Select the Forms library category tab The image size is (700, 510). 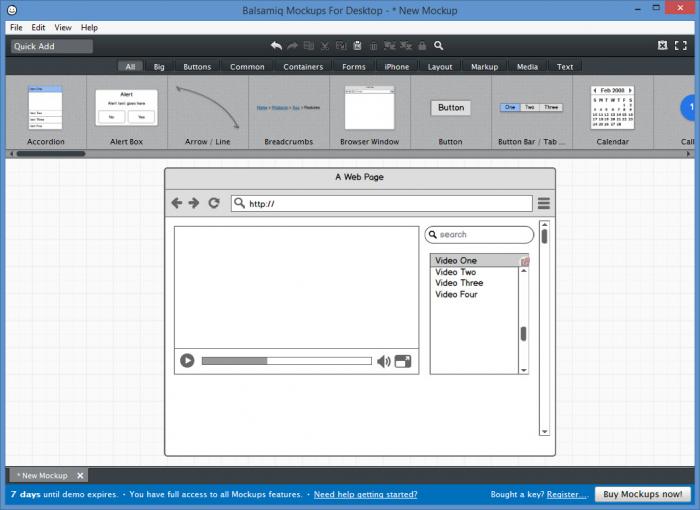[354, 67]
